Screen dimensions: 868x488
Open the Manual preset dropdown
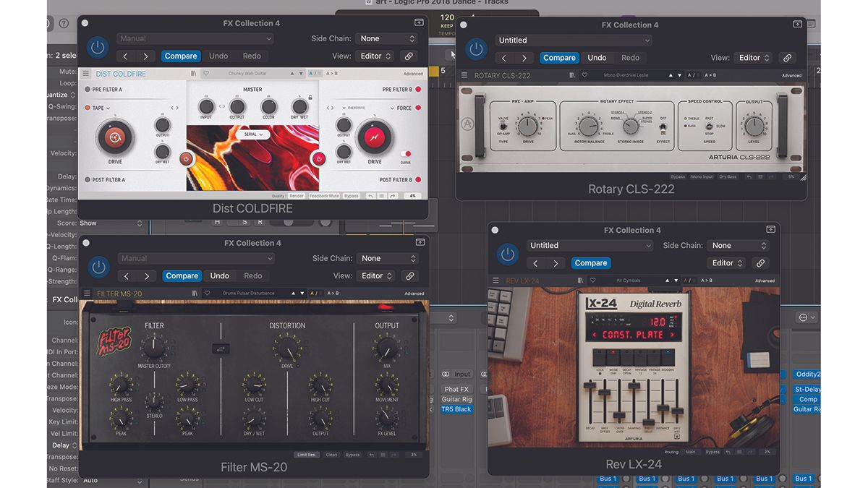(195, 38)
